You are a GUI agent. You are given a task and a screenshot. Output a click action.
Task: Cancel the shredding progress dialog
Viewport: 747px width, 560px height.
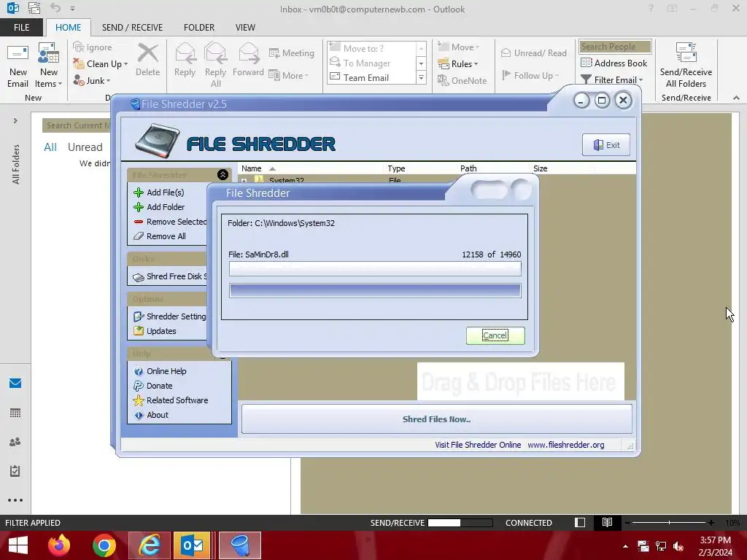[495, 335]
